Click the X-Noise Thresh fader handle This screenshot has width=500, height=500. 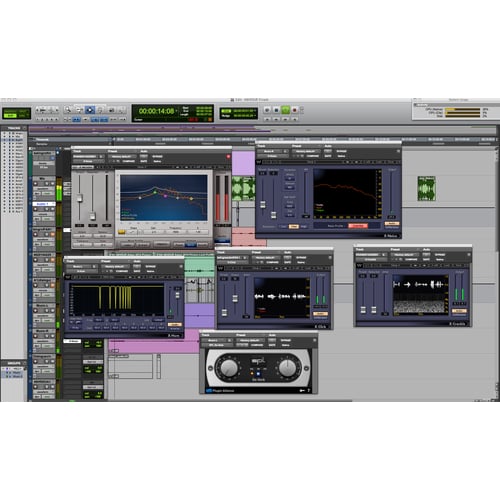pyautogui.click(x=263, y=204)
